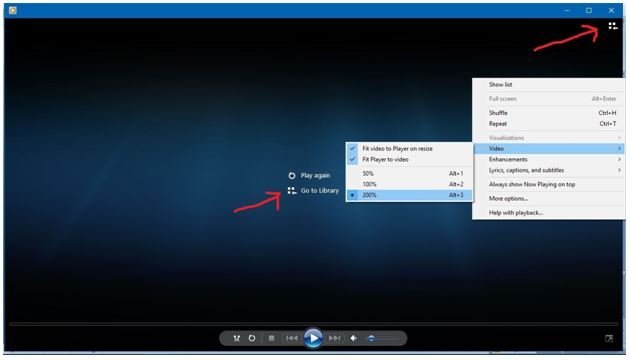This screenshot has width=630, height=360.
Task: Select 100% video size
Action: pyautogui.click(x=409, y=184)
